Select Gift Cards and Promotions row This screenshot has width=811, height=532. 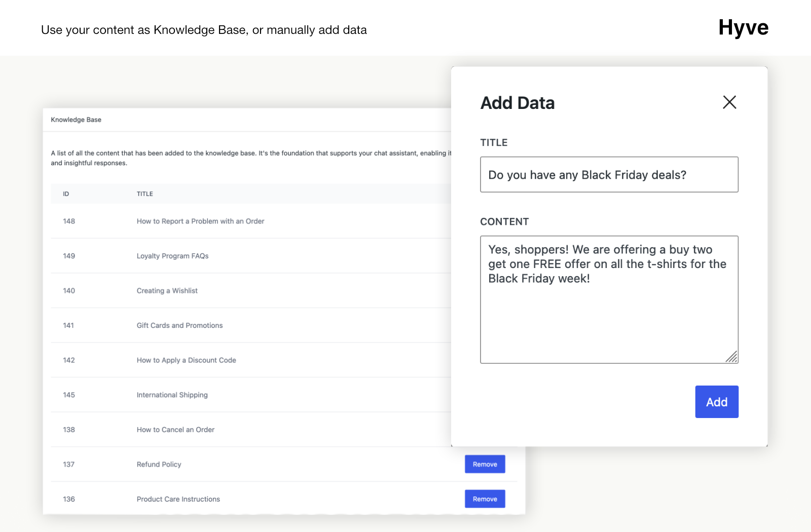point(179,326)
